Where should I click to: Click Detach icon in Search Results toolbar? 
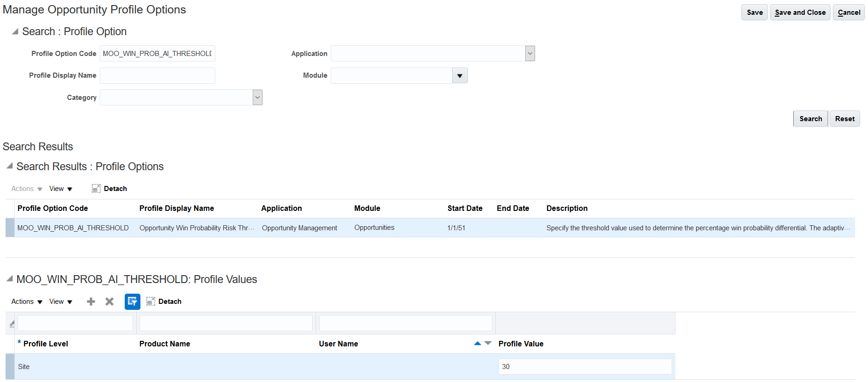point(96,189)
